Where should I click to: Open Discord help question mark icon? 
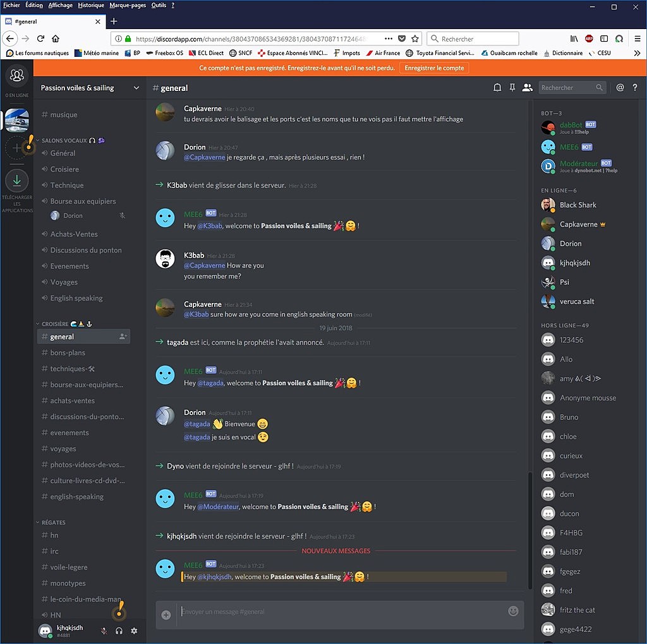[634, 87]
